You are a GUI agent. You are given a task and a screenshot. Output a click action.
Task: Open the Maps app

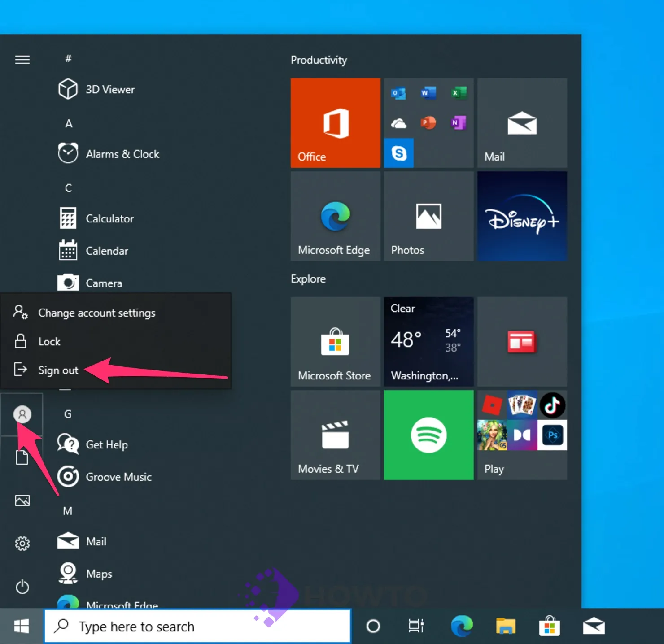pos(85,574)
